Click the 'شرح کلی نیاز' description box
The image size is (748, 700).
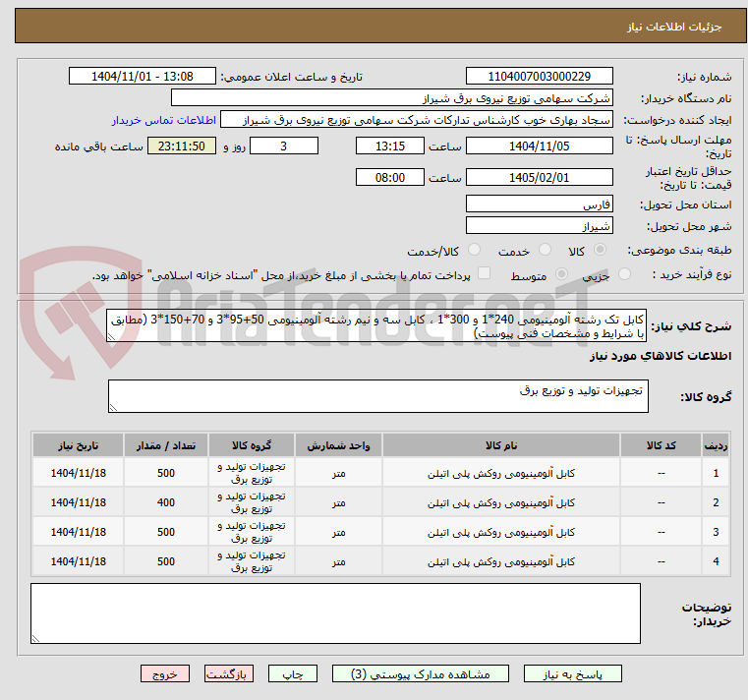[376, 325]
